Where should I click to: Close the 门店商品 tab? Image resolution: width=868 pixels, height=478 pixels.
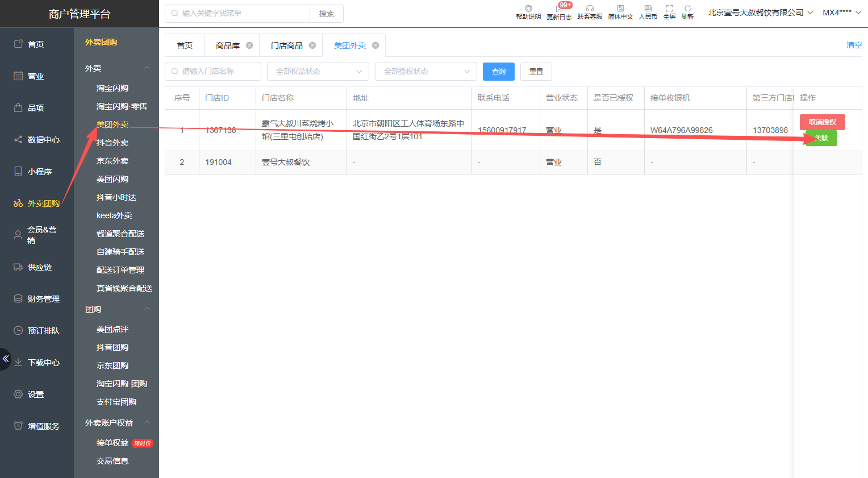point(312,45)
